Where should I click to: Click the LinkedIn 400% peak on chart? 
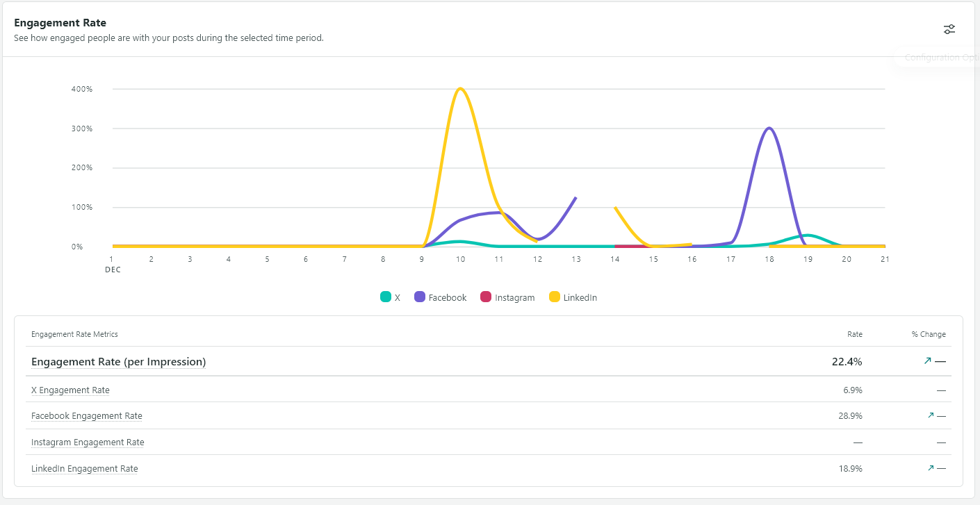(x=460, y=89)
